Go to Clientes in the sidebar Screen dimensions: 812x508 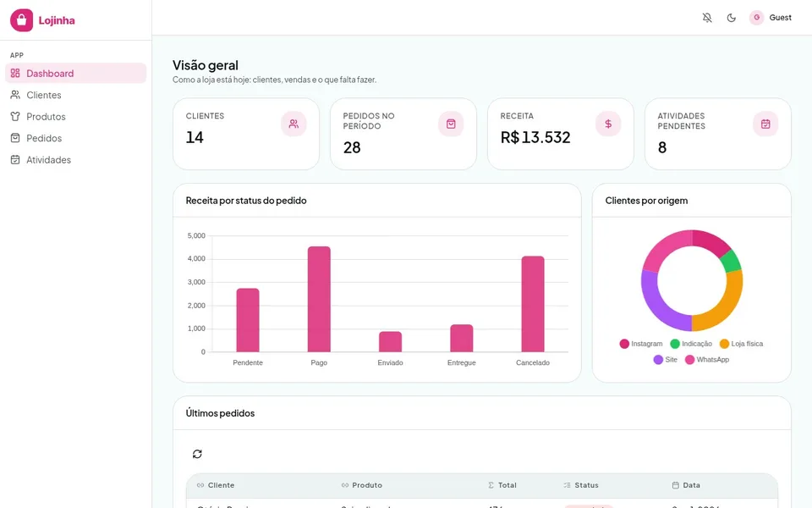pyautogui.click(x=75, y=95)
